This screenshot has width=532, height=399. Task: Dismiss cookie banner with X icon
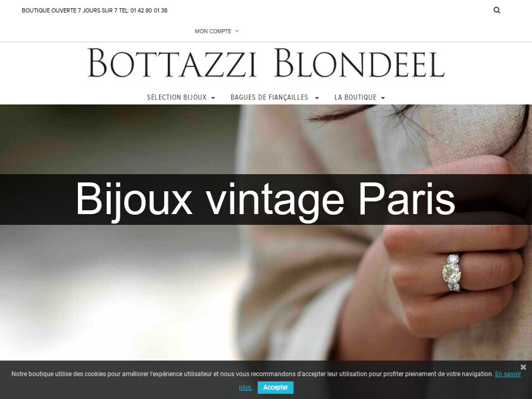click(x=523, y=367)
